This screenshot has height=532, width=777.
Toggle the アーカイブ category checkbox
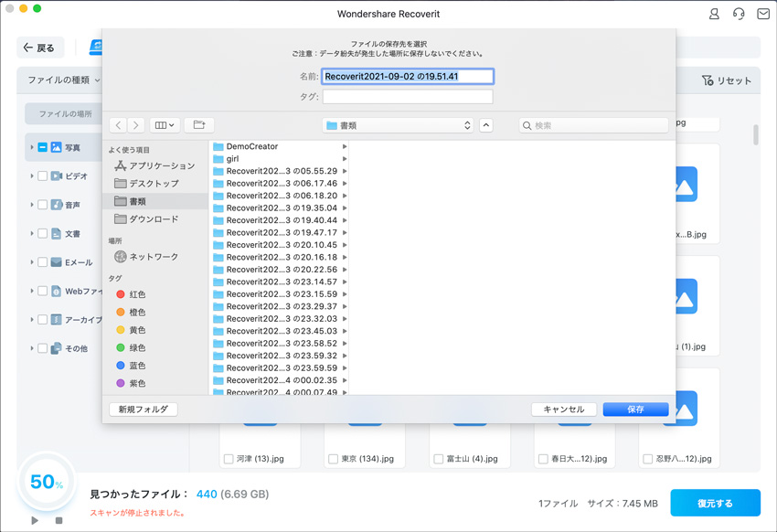click(43, 320)
